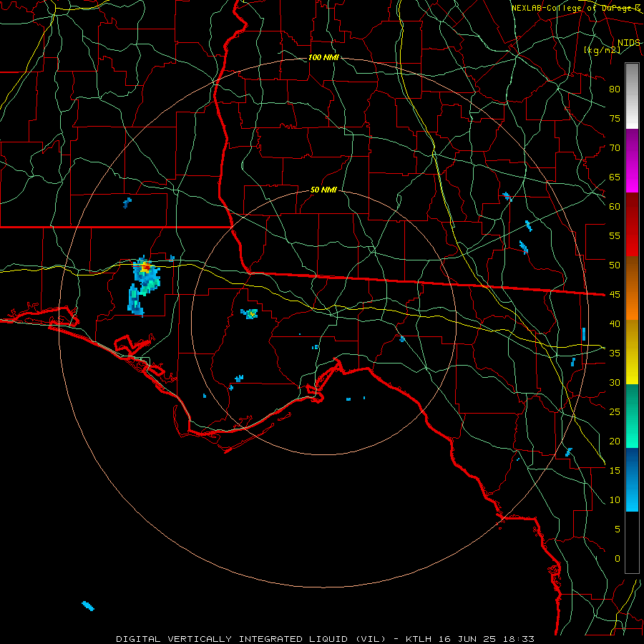The image size is (644, 644).
Task: Click the "10" scale value
Action: point(615,500)
